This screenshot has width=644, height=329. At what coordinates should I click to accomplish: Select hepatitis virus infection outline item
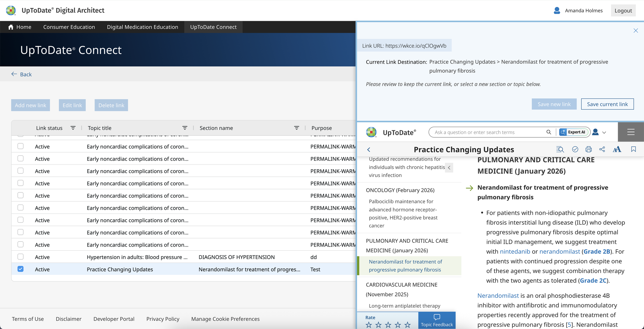tap(407, 167)
